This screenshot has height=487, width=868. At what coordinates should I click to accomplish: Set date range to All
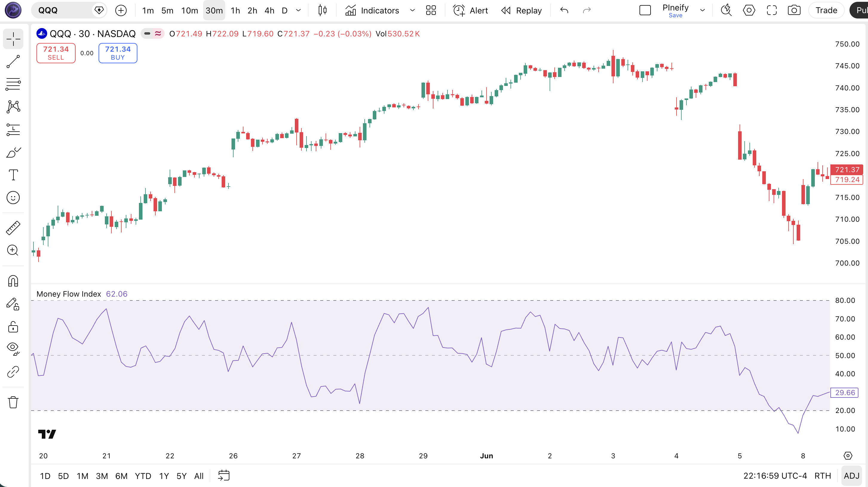[199, 476]
